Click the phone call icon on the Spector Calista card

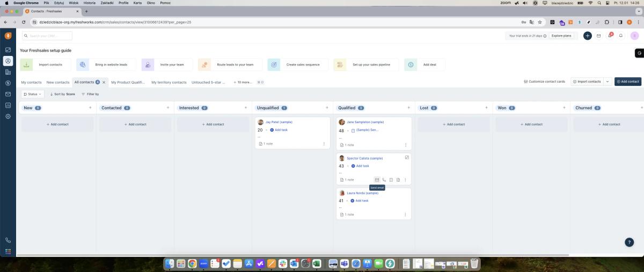pyautogui.click(x=384, y=180)
